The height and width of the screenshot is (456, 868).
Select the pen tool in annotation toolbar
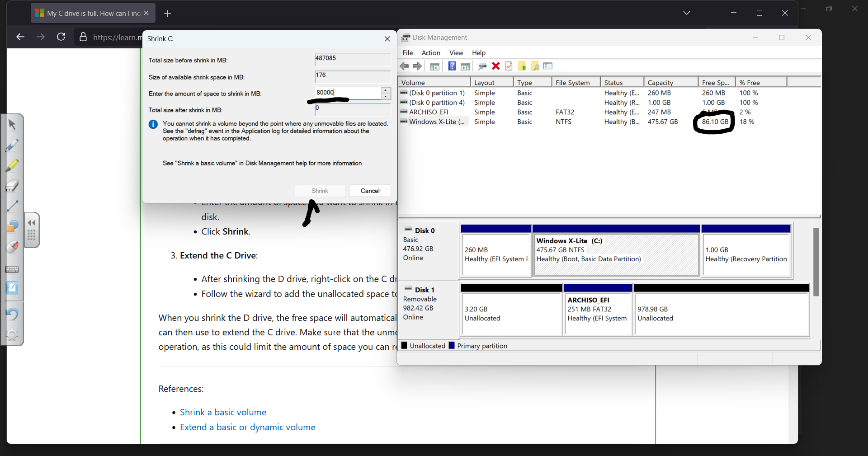tap(12, 145)
